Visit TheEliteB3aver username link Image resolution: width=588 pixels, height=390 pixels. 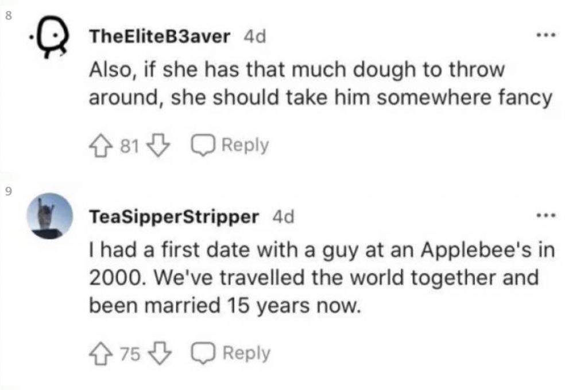[x=159, y=37]
